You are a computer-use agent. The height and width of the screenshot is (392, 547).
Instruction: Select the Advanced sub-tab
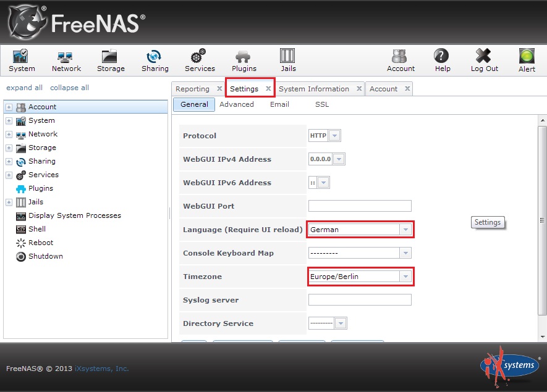[x=237, y=104]
